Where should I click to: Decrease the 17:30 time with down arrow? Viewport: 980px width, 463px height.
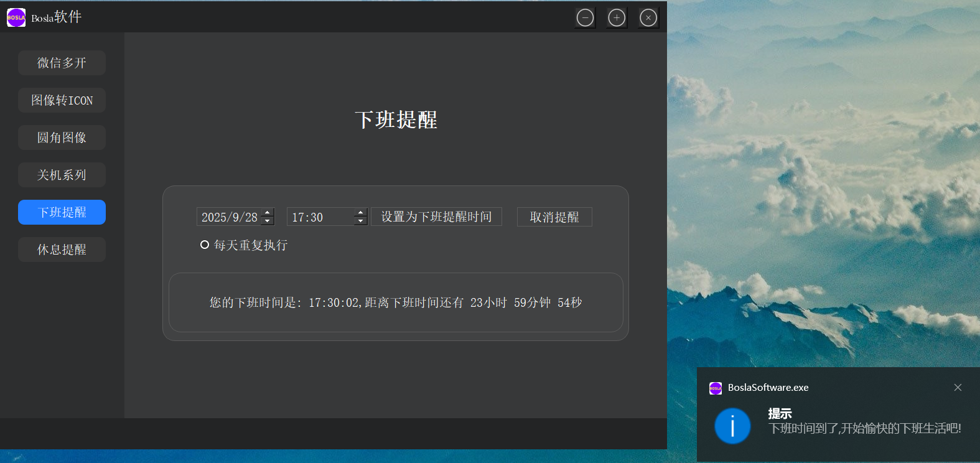coord(361,221)
